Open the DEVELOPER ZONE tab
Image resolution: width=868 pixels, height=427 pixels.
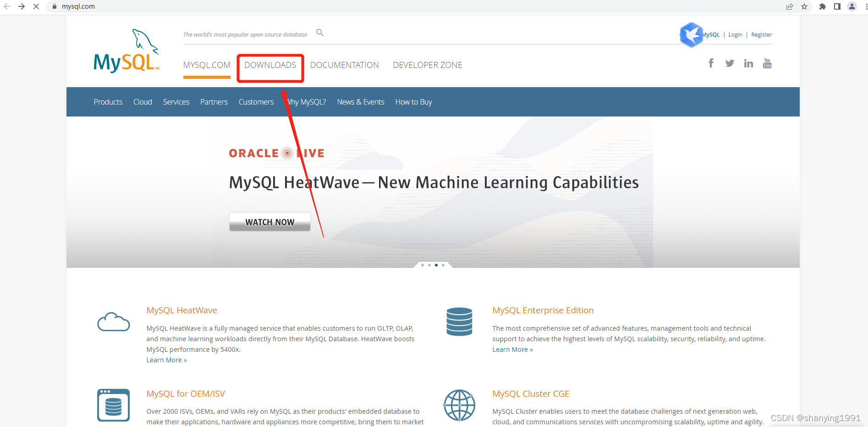428,65
